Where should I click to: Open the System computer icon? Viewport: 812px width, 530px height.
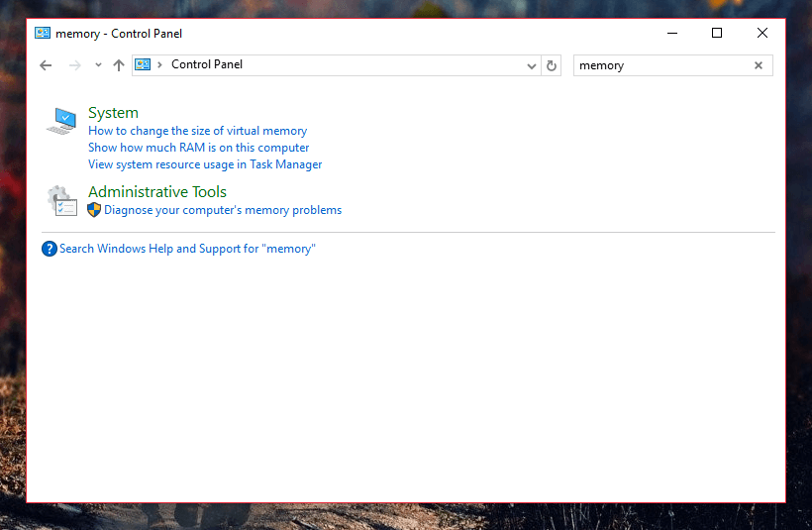click(61, 121)
